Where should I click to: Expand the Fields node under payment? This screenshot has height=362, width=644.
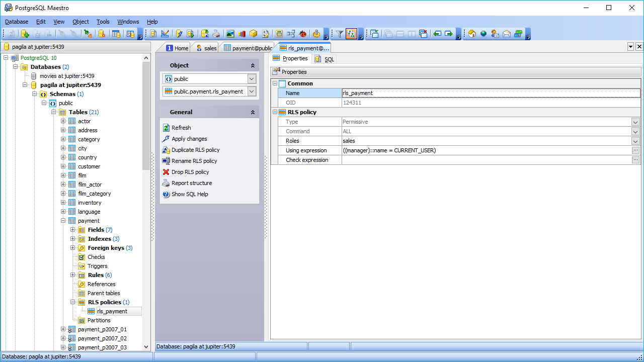(73, 230)
